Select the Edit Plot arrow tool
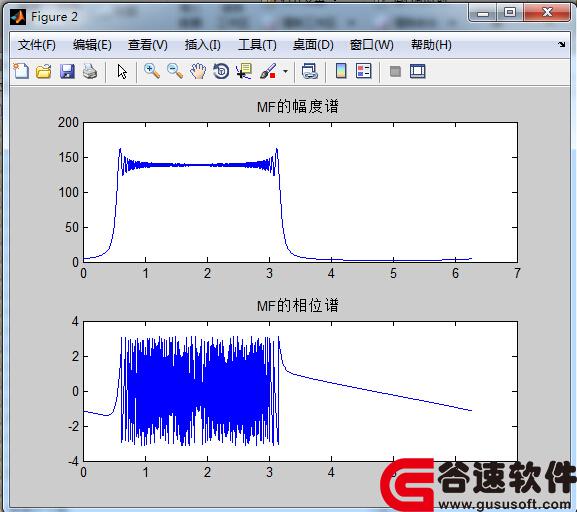Image resolution: width=577 pixels, height=512 pixels. [122, 71]
